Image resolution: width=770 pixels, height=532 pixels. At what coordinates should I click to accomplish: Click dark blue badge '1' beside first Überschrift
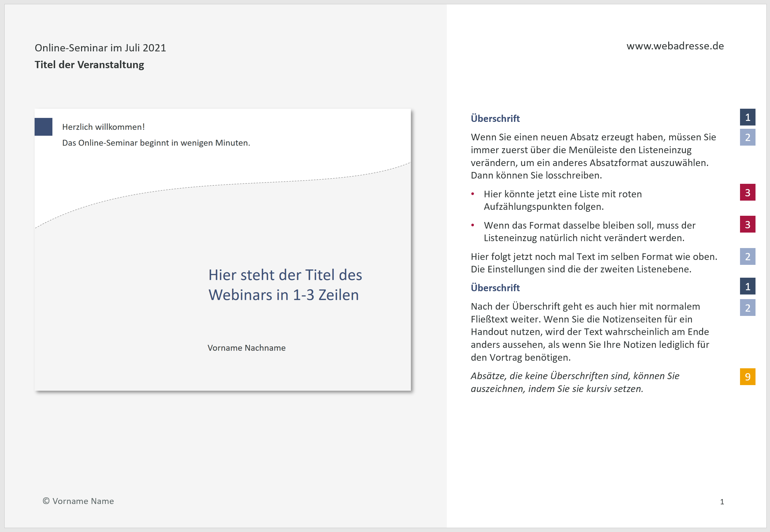click(748, 117)
